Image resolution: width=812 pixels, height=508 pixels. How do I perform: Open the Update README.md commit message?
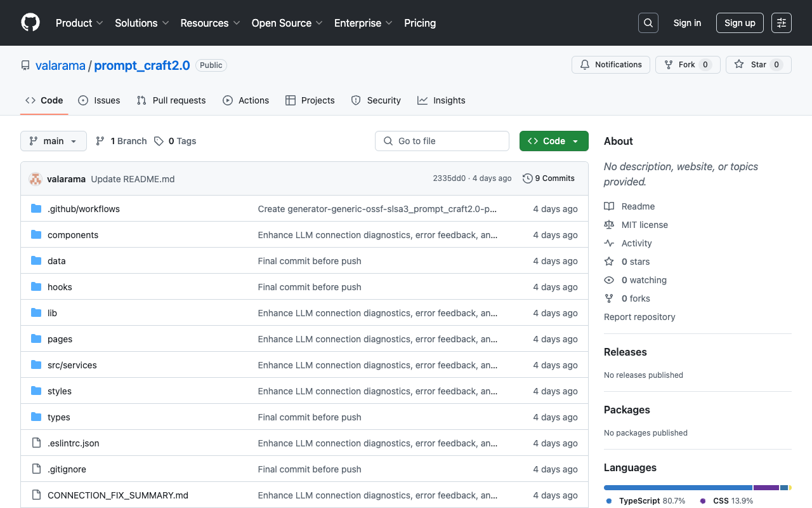tap(133, 179)
